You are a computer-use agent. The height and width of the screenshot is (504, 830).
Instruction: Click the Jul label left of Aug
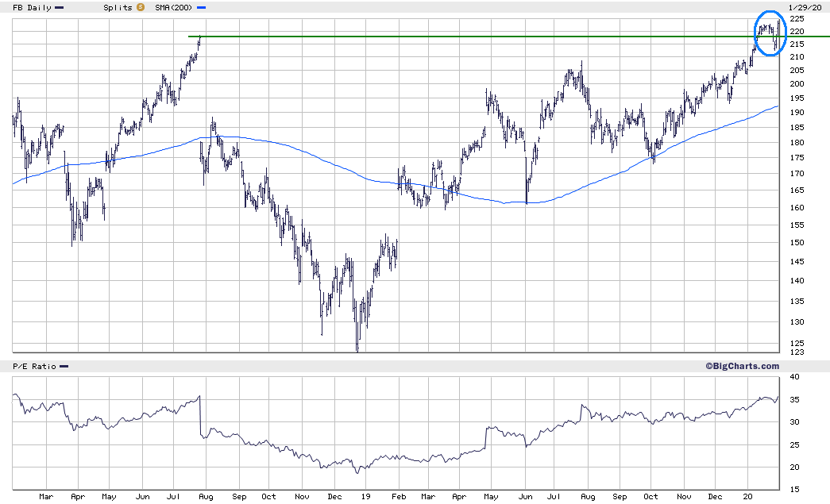pos(174,497)
